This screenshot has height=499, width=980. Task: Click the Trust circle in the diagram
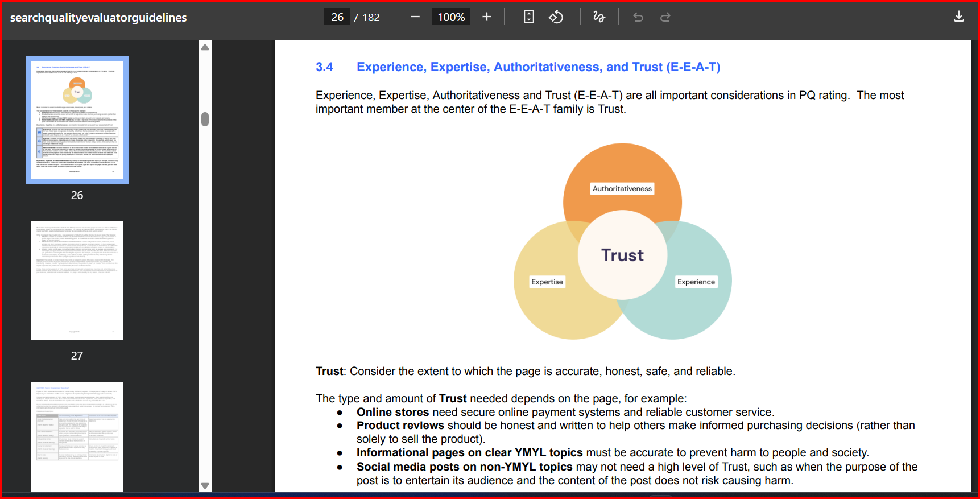[x=622, y=255]
